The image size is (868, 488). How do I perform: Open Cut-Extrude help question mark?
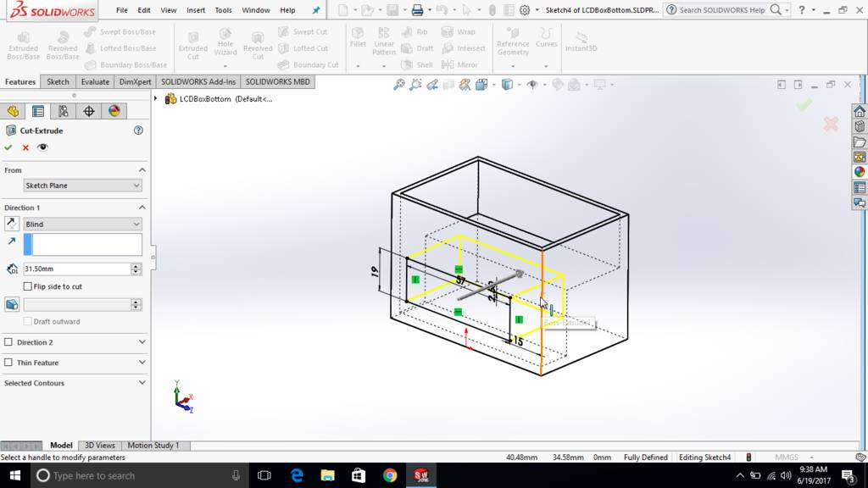(x=138, y=130)
